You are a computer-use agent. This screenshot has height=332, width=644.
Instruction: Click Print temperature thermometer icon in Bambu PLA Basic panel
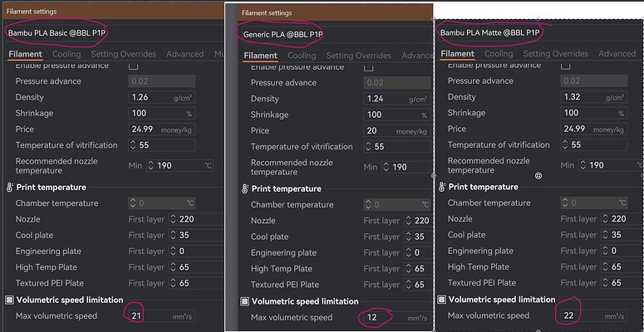[10, 188]
